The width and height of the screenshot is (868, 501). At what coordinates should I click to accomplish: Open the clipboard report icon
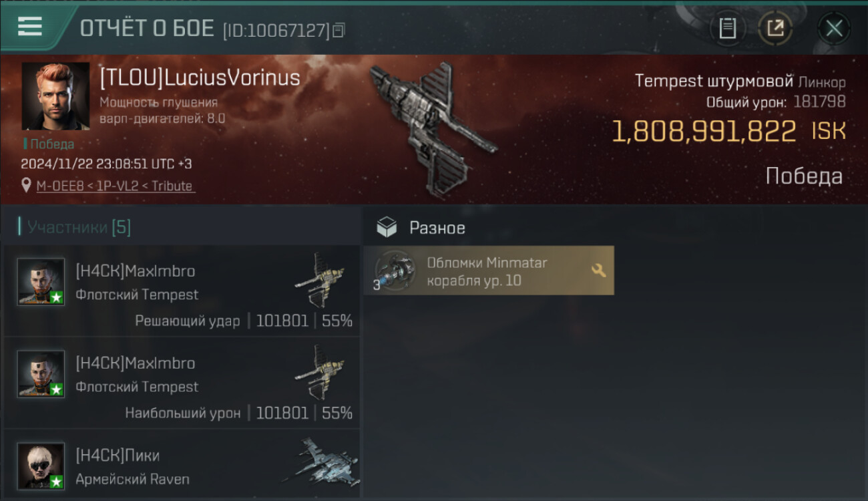pyautogui.click(x=727, y=29)
